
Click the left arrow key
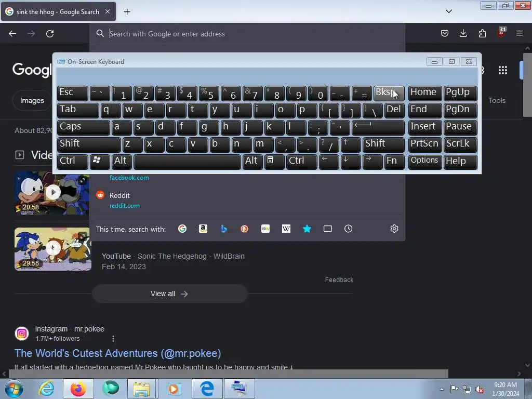tap(329, 162)
